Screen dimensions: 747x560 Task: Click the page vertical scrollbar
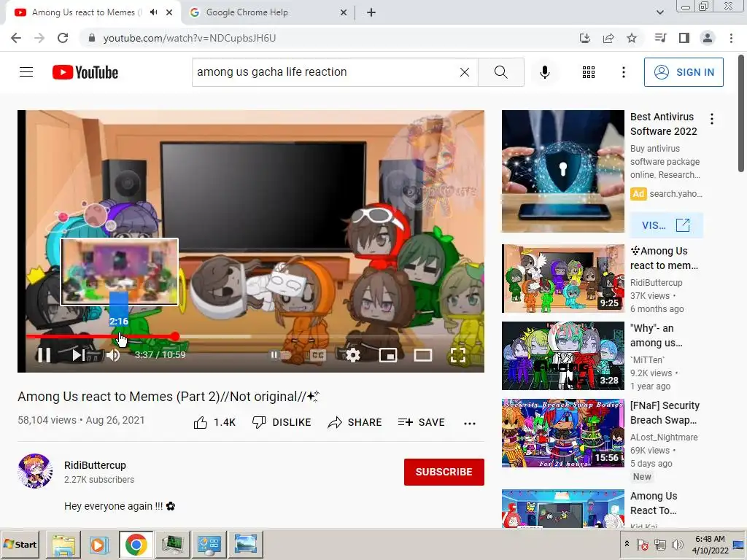pos(741,114)
